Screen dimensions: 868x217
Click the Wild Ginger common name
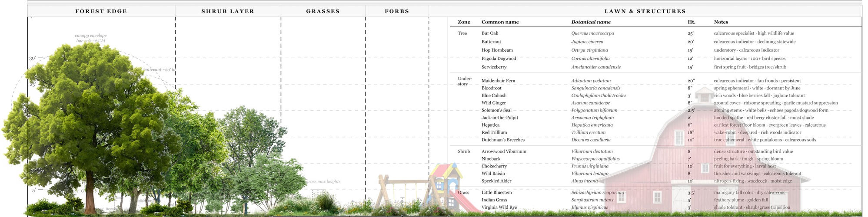(493, 103)
